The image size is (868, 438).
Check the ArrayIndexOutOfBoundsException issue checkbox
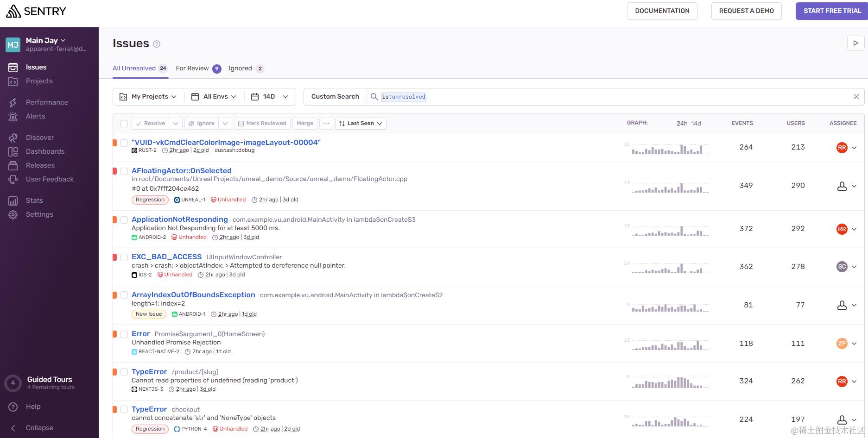tap(124, 295)
